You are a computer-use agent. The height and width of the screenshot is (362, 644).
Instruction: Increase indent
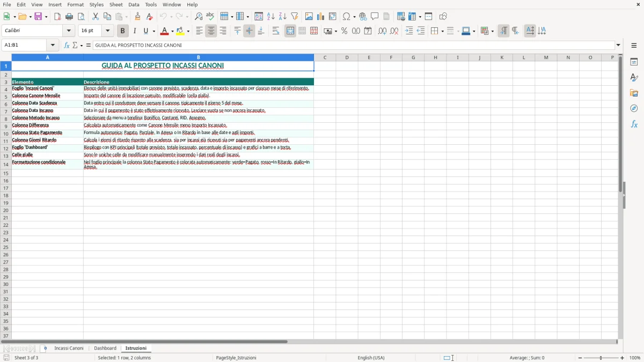click(409, 31)
